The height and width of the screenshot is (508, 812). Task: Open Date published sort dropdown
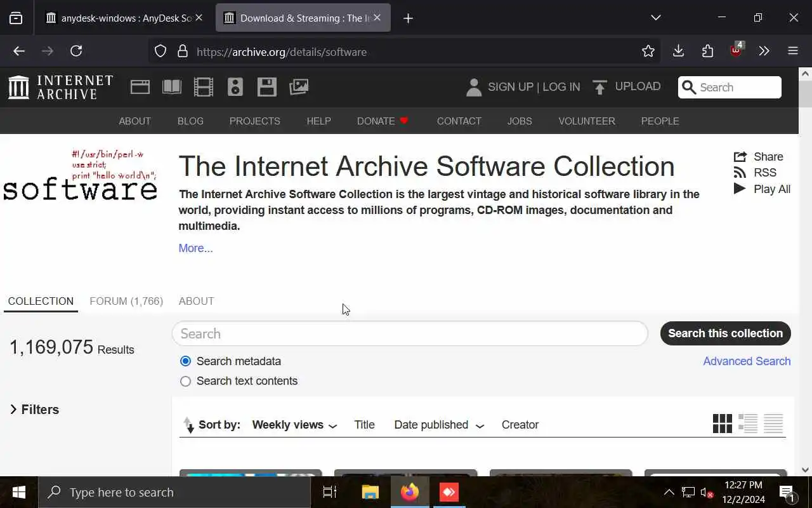(439, 425)
